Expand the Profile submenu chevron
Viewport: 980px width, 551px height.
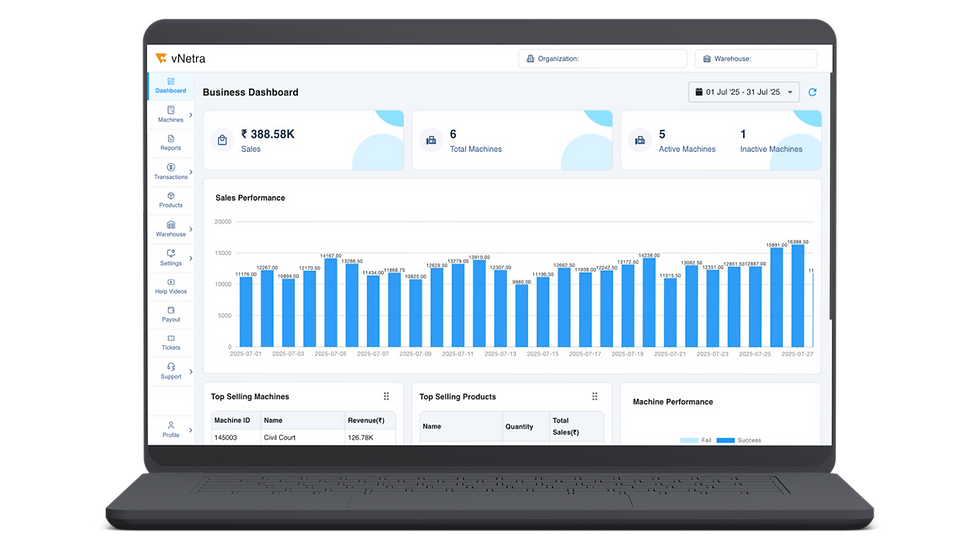point(191,430)
